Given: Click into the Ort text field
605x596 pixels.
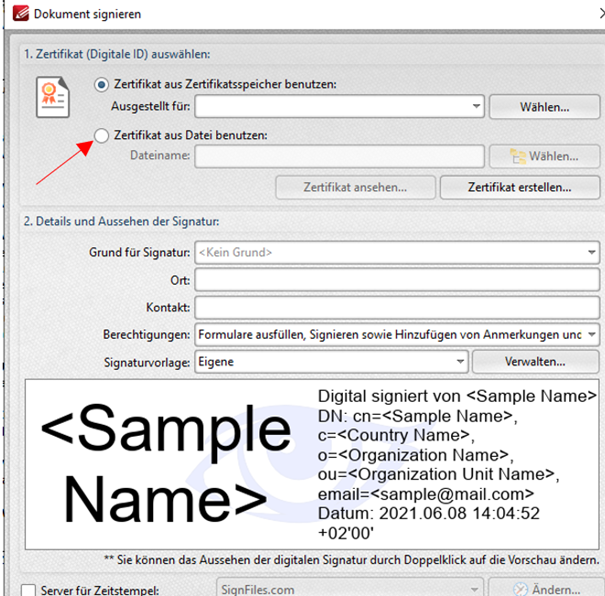Looking at the screenshot, I should point(396,280).
